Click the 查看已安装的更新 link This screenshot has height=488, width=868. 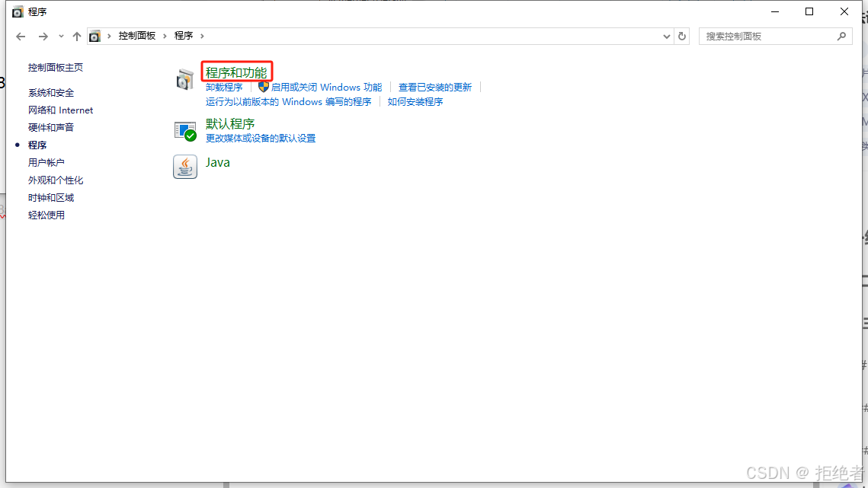(x=435, y=88)
